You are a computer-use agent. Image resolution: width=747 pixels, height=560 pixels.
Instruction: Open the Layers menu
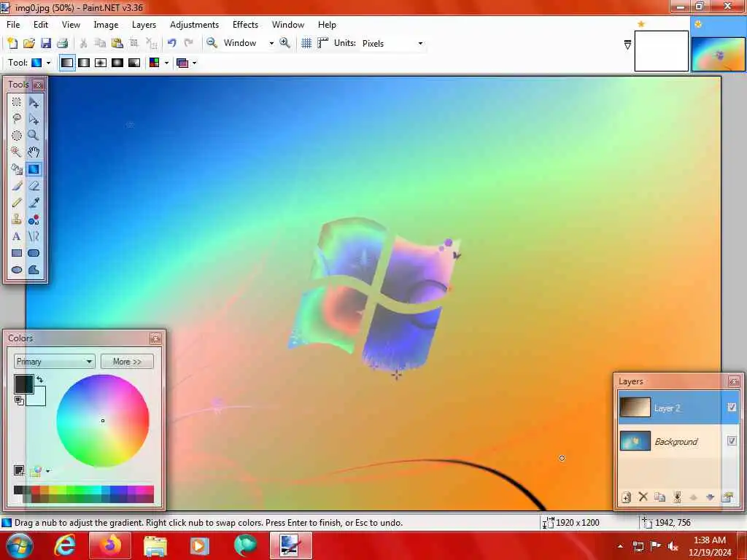tap(144, 24)
